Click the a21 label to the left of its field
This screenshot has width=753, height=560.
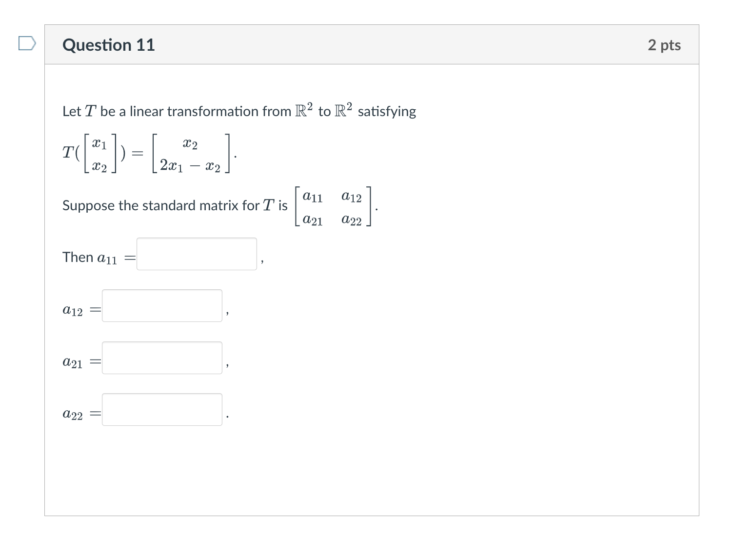74,361
